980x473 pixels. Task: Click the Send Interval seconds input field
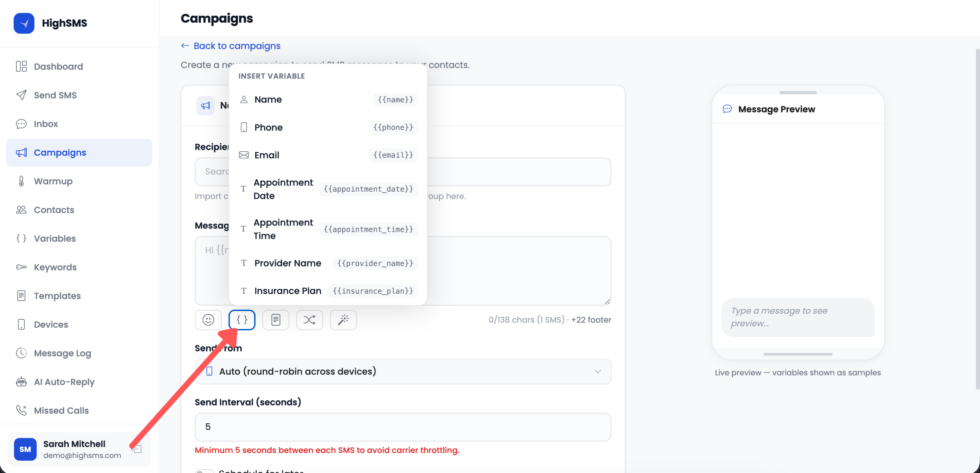tap(403, 427)
